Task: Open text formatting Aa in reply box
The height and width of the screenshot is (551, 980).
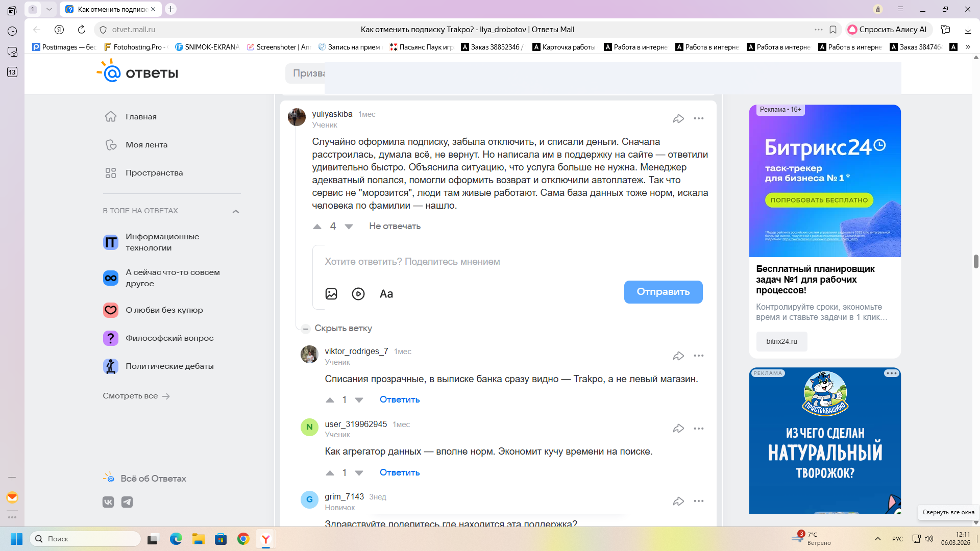Action: point(386,294)
